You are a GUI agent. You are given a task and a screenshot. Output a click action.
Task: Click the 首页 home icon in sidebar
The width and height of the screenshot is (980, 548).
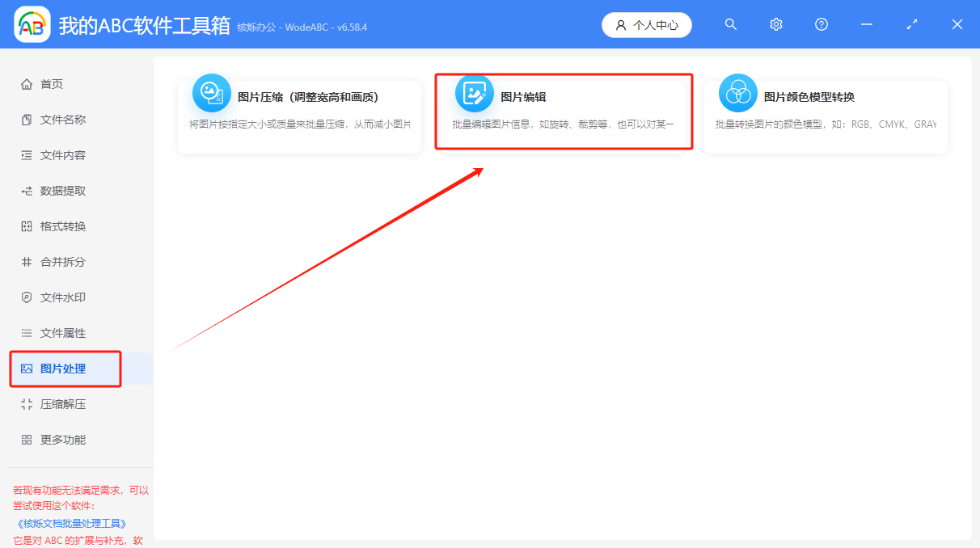point(27,84)
